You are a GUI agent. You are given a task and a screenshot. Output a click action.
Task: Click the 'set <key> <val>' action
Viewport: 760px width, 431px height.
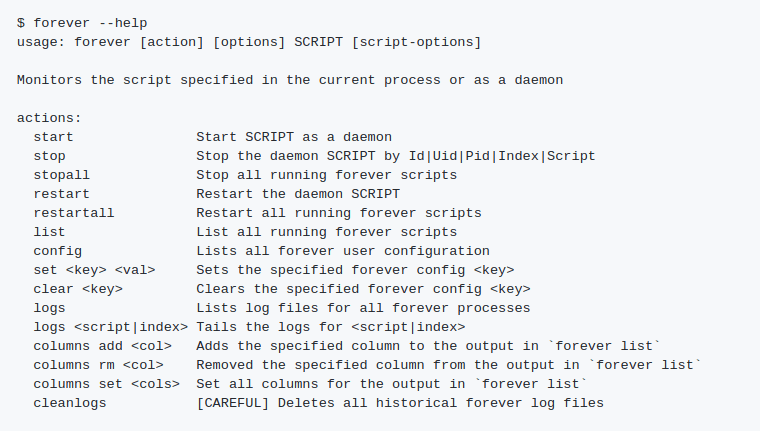[x=94, y=270]
